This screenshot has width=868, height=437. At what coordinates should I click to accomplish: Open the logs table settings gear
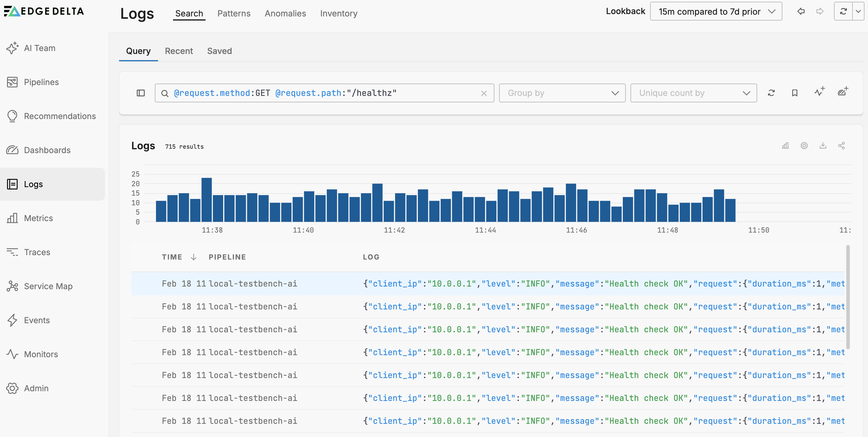[804, 145]
